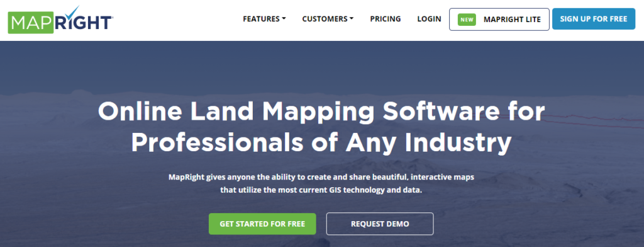The height and width of the screenshot is (247, 644).
Task: Click the Sign Up For Free button
Action: tap(594, 19)
